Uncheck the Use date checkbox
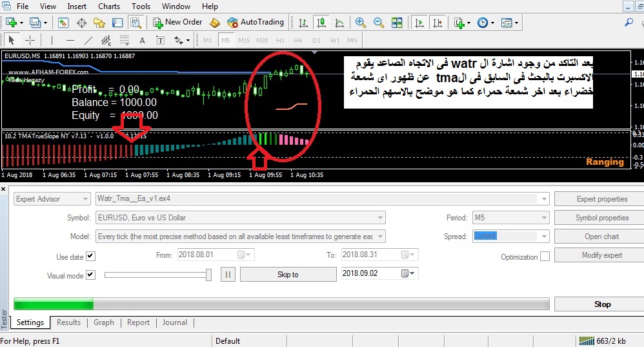 click(90, 256)
